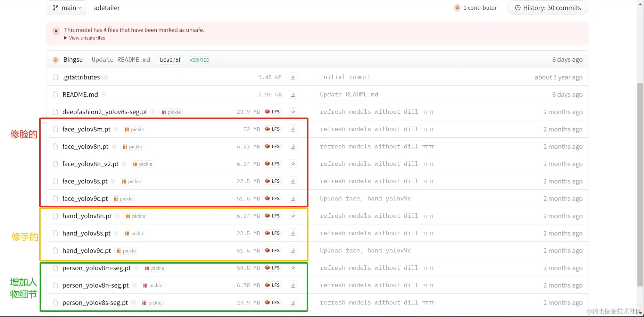
Task: Open the README.md file
Action: click(x=80, y=94)
